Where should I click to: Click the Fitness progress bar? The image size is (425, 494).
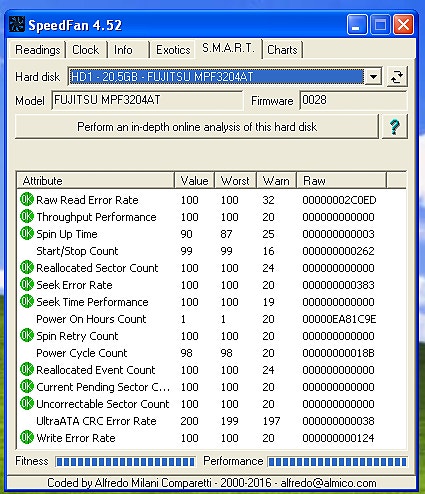point(125,462)
